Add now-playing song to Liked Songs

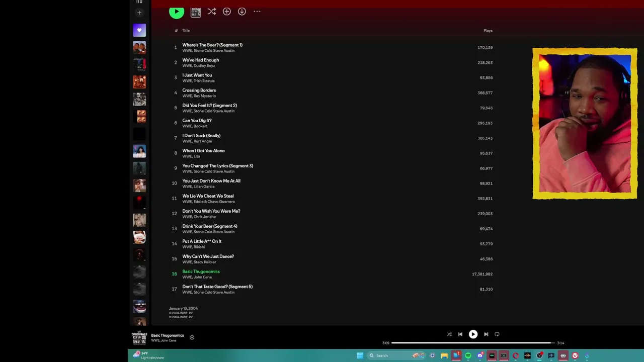click(x=192, y=337)
